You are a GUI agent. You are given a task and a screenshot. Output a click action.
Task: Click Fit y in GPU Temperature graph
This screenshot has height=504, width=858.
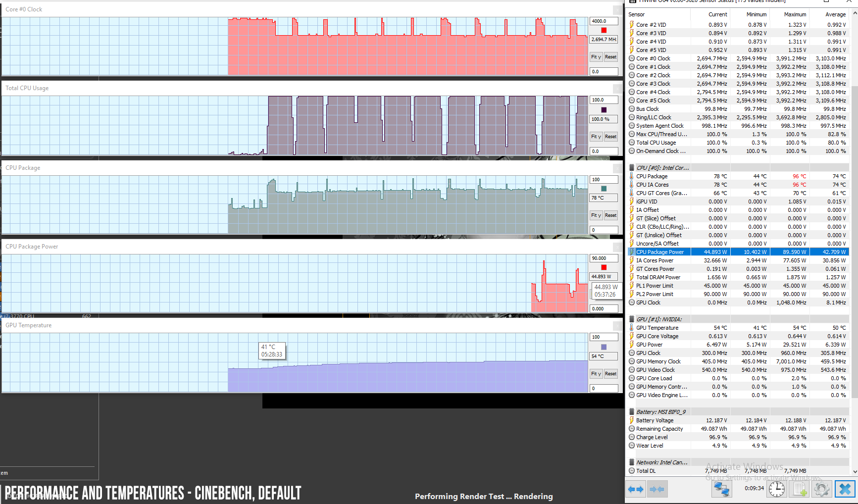[596, 374]
